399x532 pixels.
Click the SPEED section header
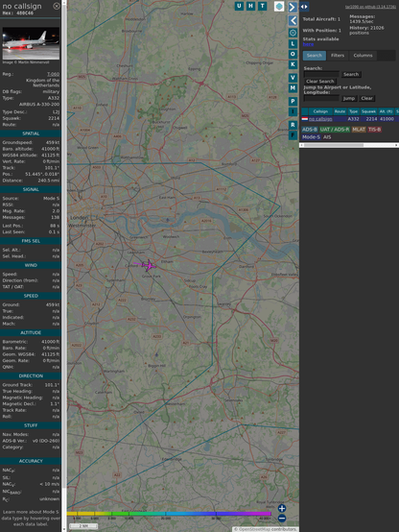click(x=31, y=296)
